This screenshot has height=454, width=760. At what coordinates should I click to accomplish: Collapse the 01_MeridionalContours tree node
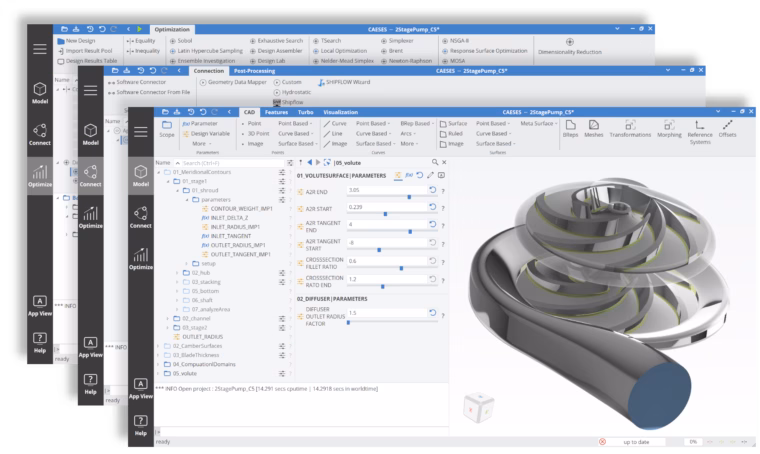tap(158, 172)
